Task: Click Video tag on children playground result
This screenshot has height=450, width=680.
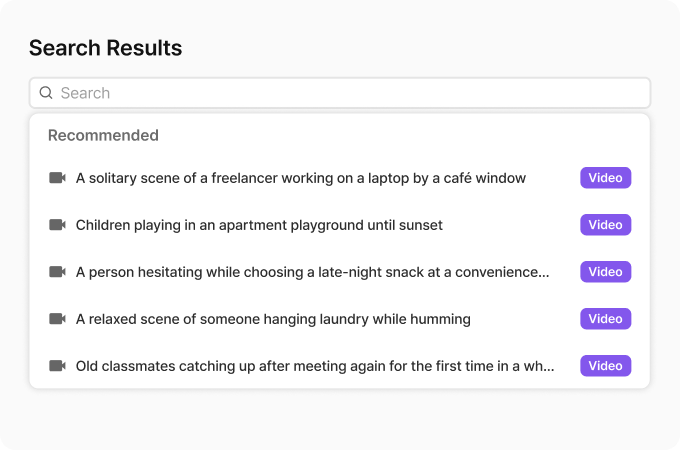Action: click(605, 225)
